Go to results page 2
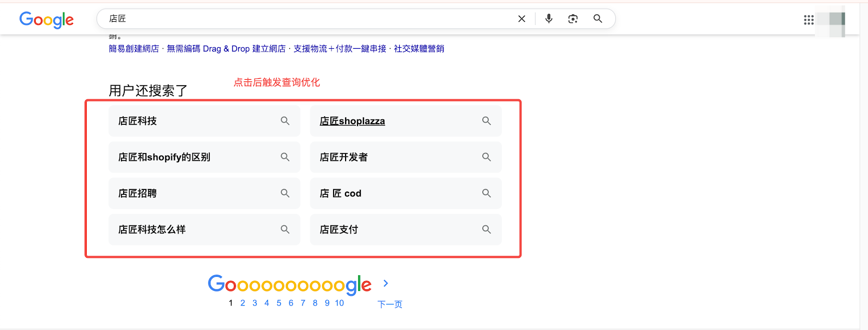 tap(242, 303)
